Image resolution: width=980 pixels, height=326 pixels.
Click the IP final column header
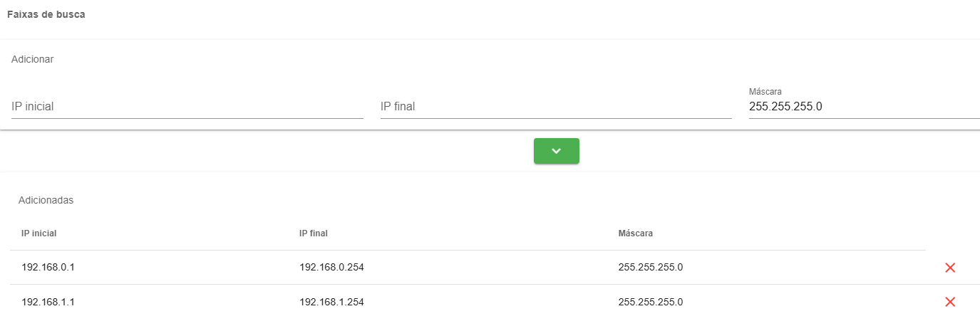pyautogui.click(x=314, y=233)
